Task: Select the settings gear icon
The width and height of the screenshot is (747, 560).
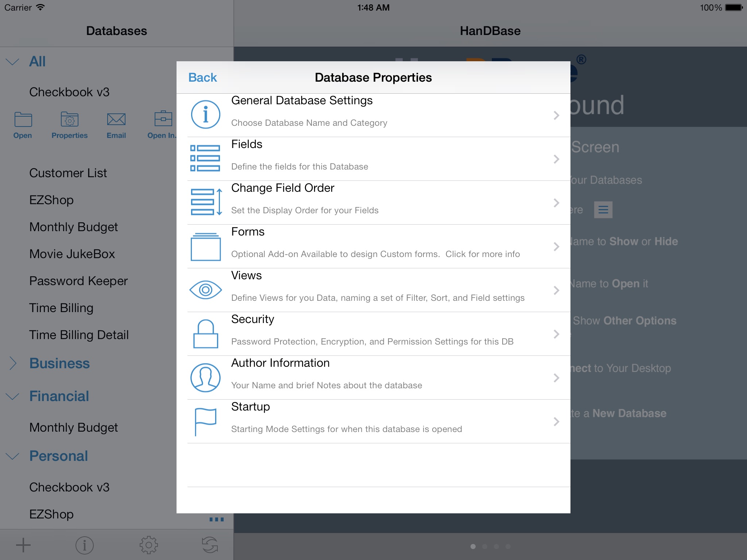Action: pyautogui.click(x=148, y=545)
